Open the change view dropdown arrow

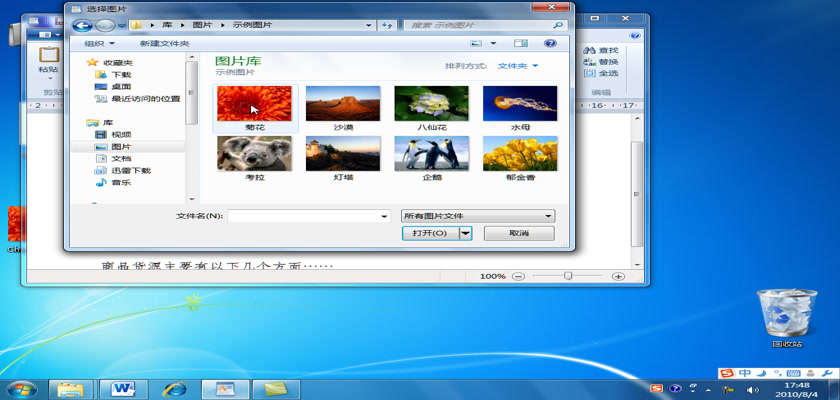[x=493, y=43]
